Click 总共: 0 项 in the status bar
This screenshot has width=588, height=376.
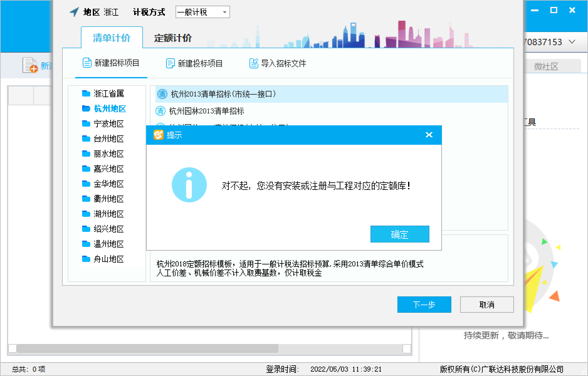pyautogui.click(x=29, y=369)
